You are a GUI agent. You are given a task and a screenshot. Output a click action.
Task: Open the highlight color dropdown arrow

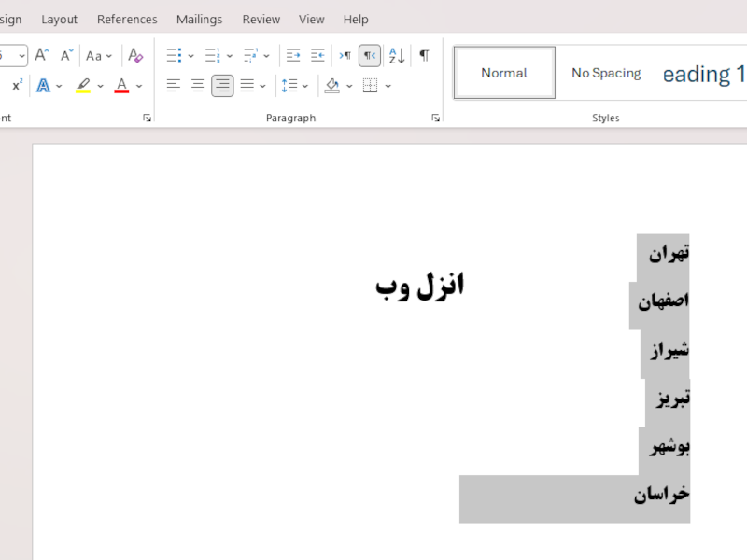[x=100, y=86]
